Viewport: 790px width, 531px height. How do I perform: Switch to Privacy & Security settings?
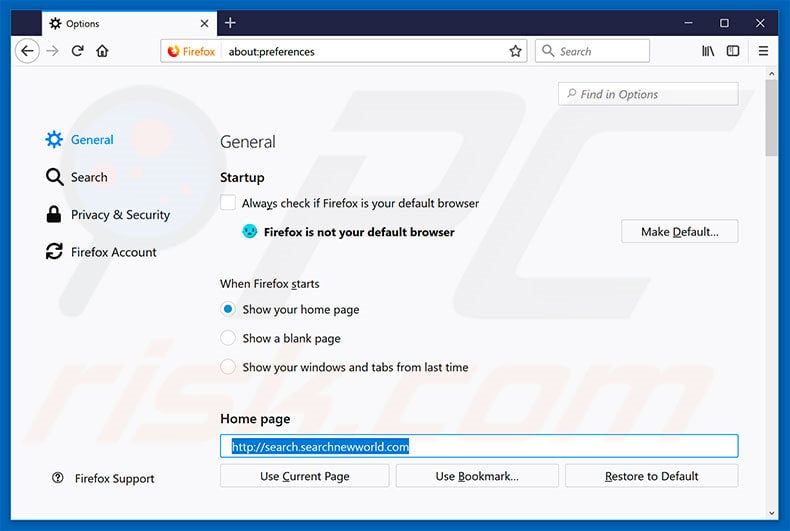point(119,215)
